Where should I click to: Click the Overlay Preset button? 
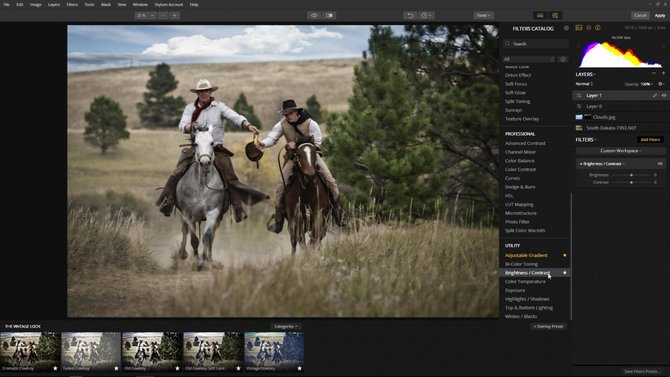click(x=549, y=326)
